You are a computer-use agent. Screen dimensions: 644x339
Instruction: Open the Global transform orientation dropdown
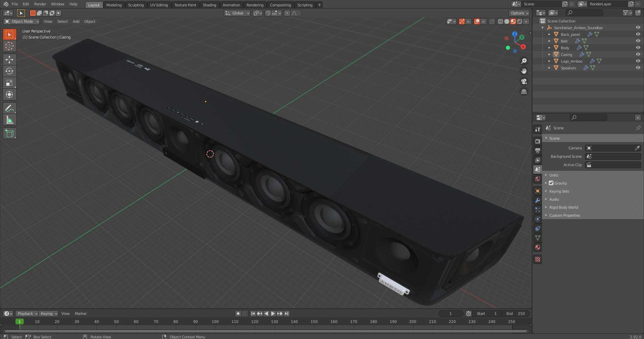coord(237,13)
